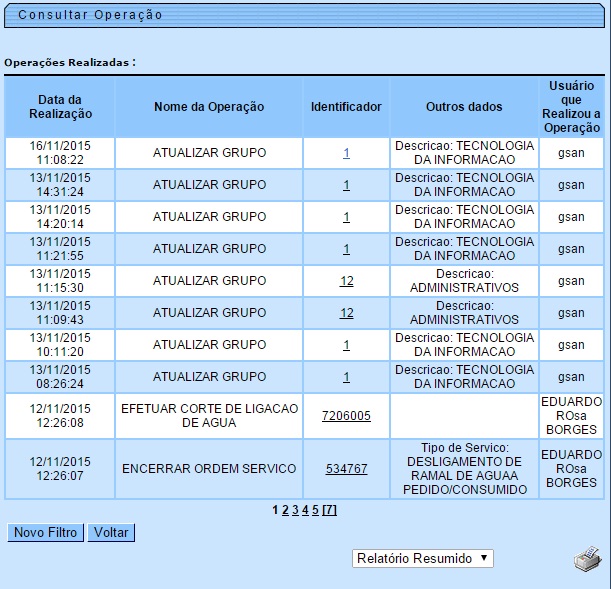Go to results page 2
611x589 pixels.
point(285,510)
